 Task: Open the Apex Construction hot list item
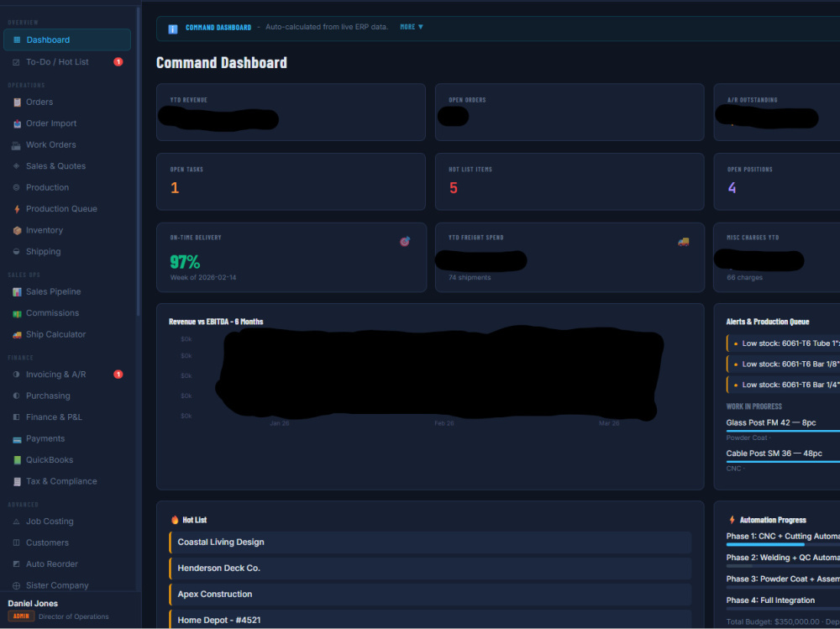430,595
